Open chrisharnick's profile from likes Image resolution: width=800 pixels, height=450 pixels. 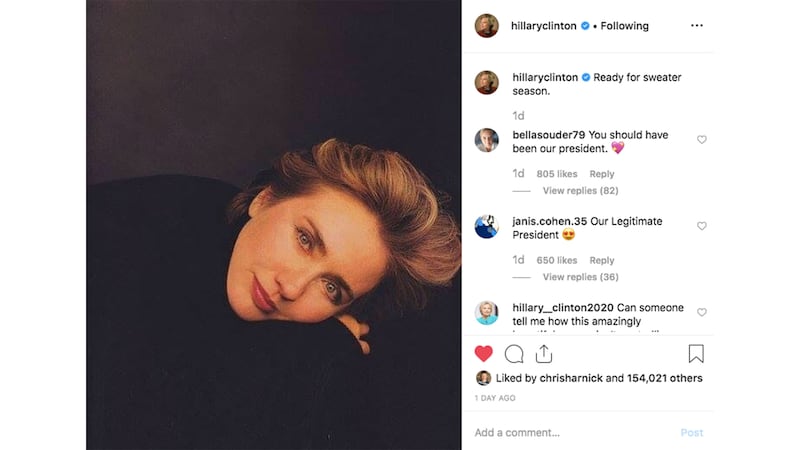click(x=568, y=378)
